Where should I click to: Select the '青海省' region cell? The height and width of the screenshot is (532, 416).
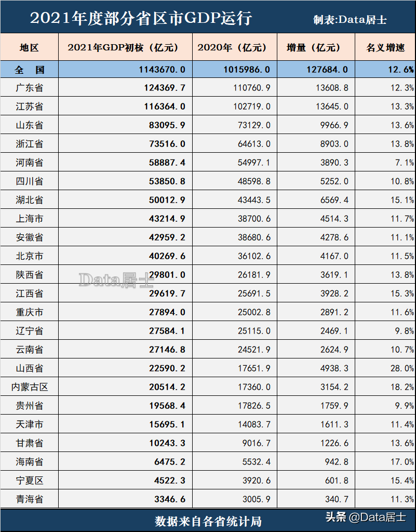pos(30,498)
